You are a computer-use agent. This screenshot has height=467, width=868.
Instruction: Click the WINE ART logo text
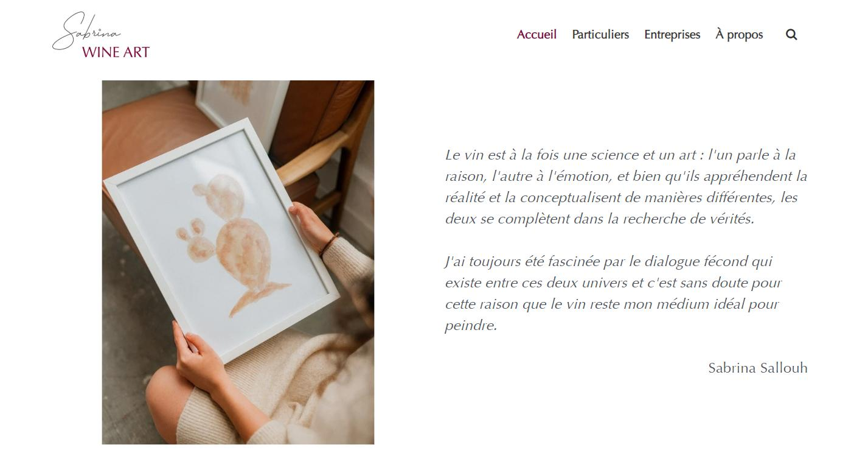coord(116,52)
